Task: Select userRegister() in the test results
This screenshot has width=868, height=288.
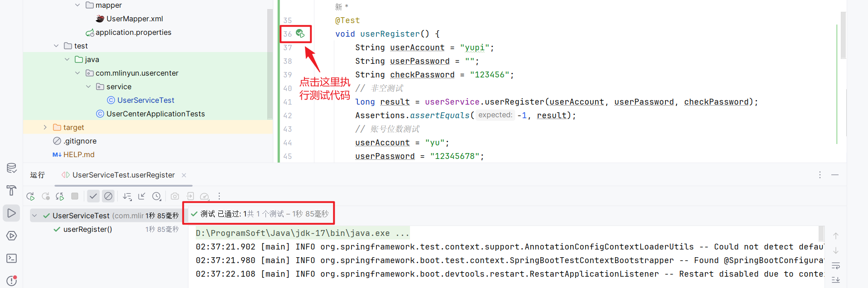Action: click(87, 229)
